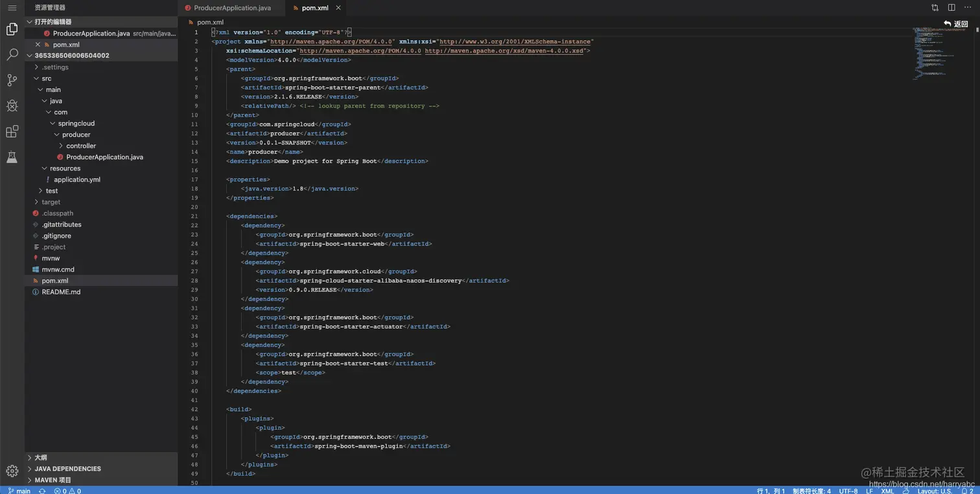Open the .classpath file
Image resolution: width=980 pixels, height=494 pixels.
[101, 213]
